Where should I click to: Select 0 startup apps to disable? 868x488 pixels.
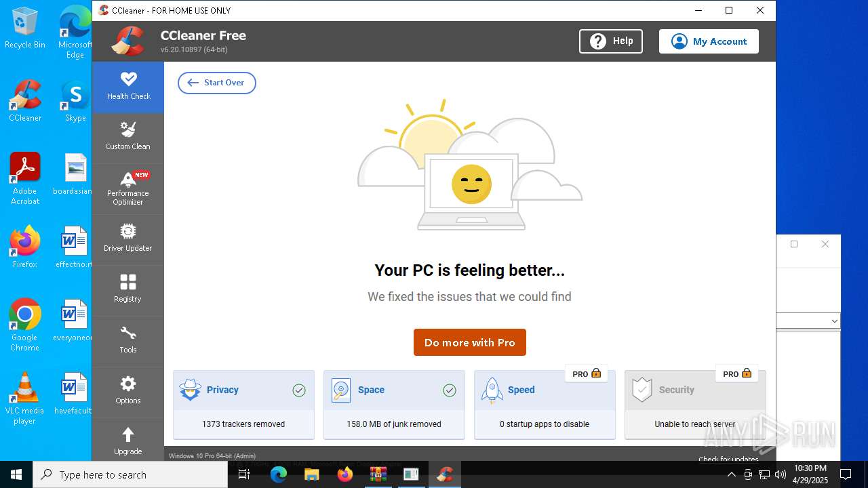pos(545,424)
